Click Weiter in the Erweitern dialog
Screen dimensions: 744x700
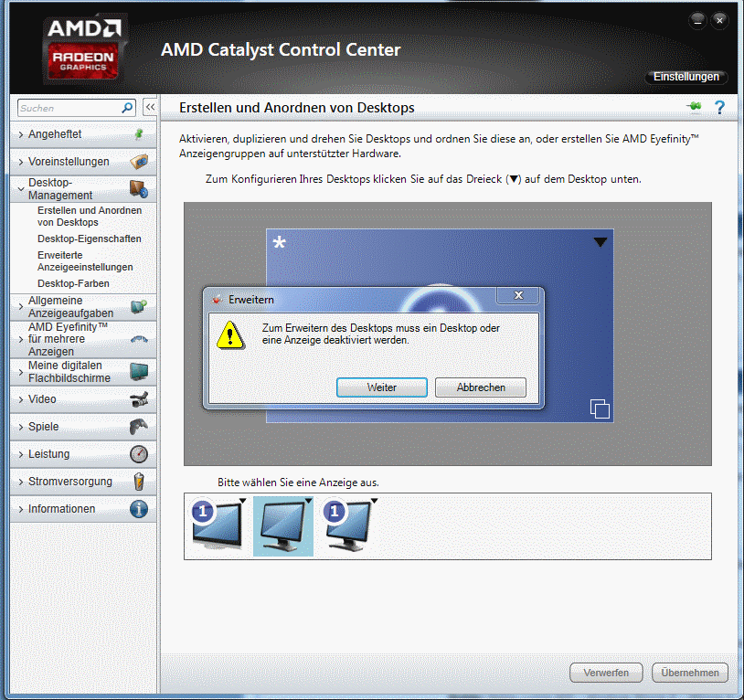coord(381,387)
